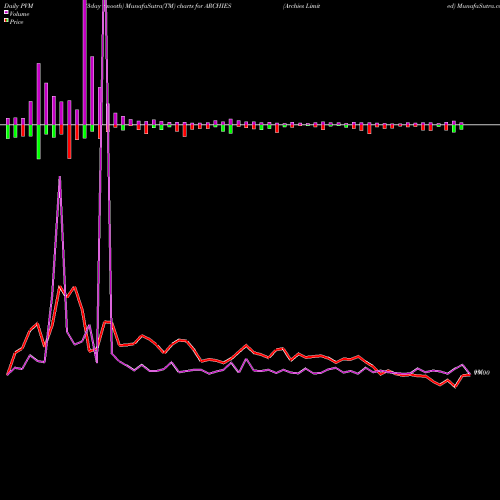The height and width of the screenshot is (500, 500).
Task: Click the chart title mentioning ARCHIES
Action: coord(159,6)
